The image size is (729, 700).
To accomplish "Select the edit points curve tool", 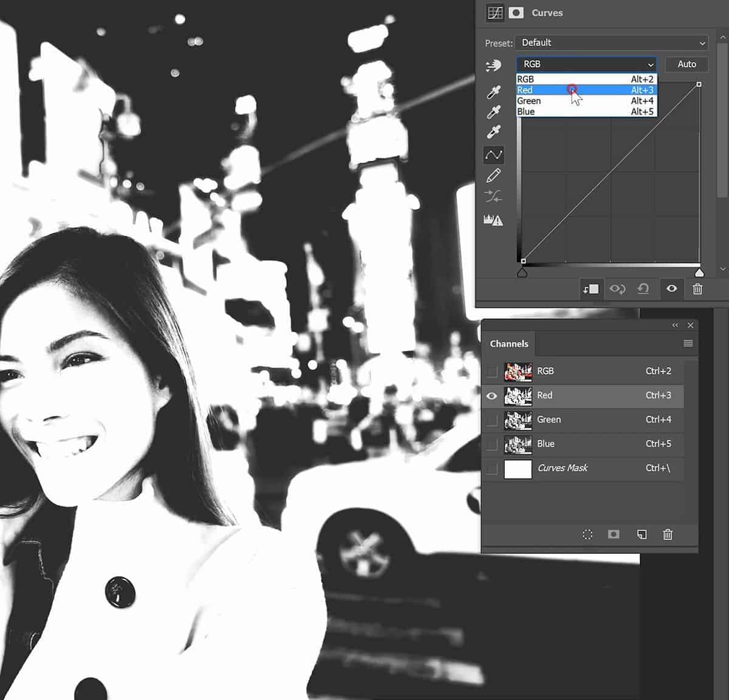I will click(493, 155).
